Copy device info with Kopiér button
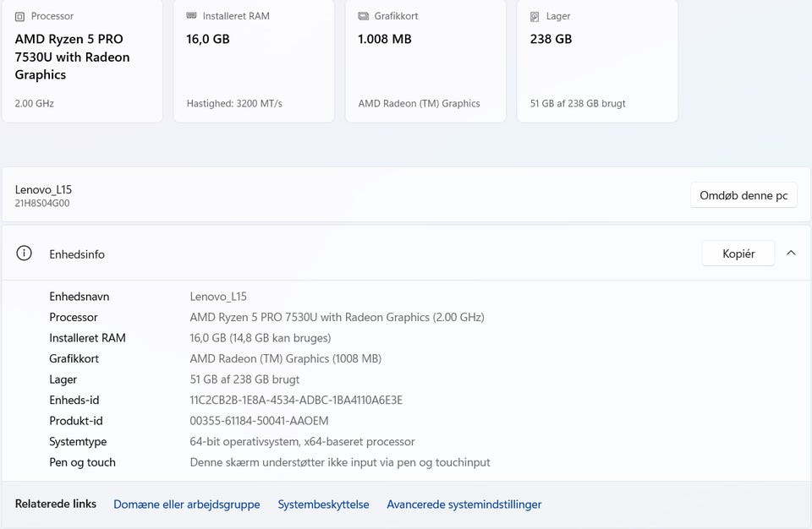This screenshot has height=529, width=812. click(738, 254)
